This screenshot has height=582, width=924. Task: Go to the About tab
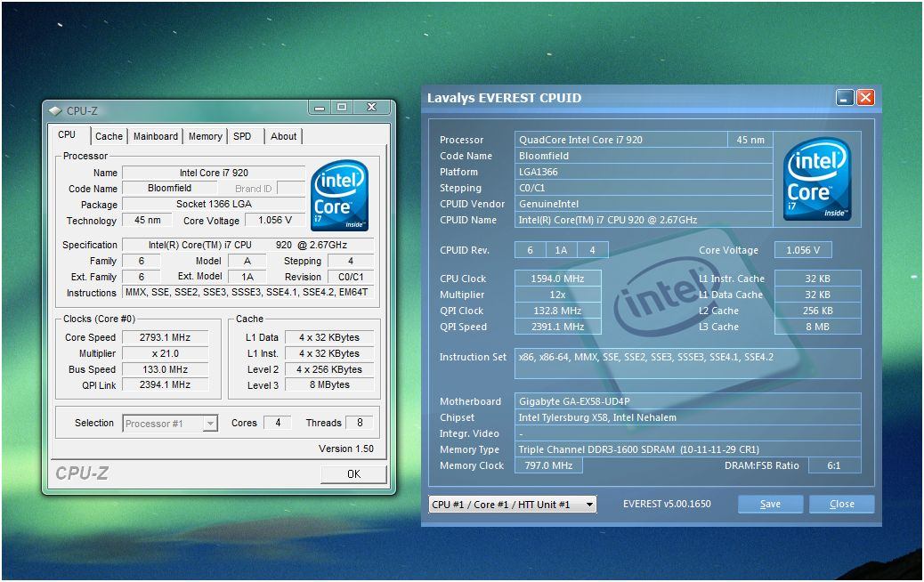tap(283, 136)
